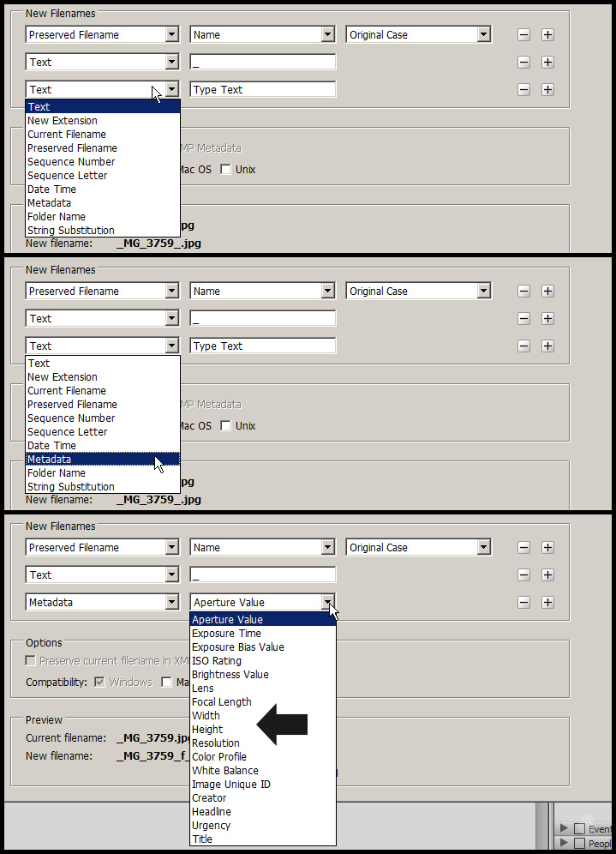Pick Image Unique ID from list
616x854 pixels.
tap(230, 785)
